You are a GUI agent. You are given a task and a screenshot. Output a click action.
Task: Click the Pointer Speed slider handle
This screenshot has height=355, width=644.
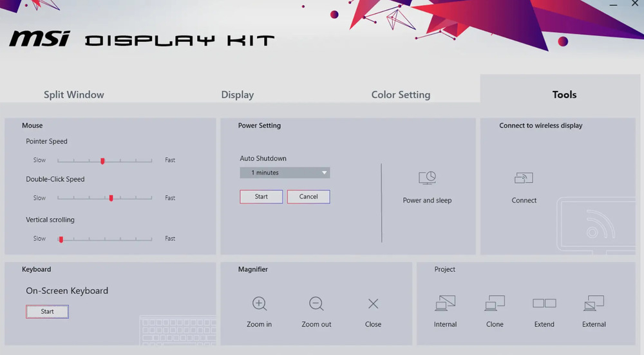(102, 160)
